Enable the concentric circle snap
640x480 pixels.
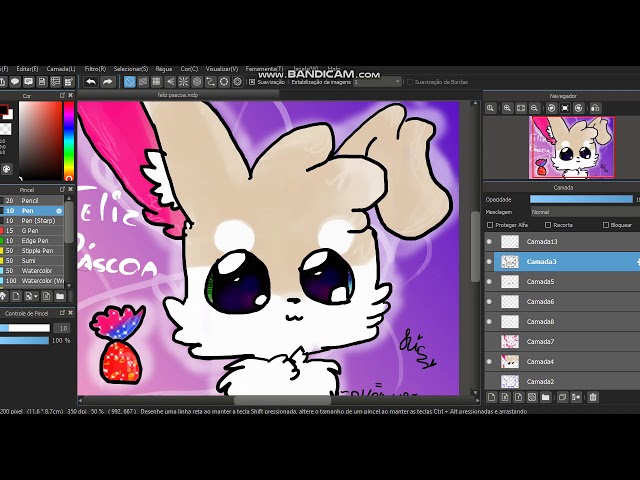pyautogui.click(x=197, y=82)
